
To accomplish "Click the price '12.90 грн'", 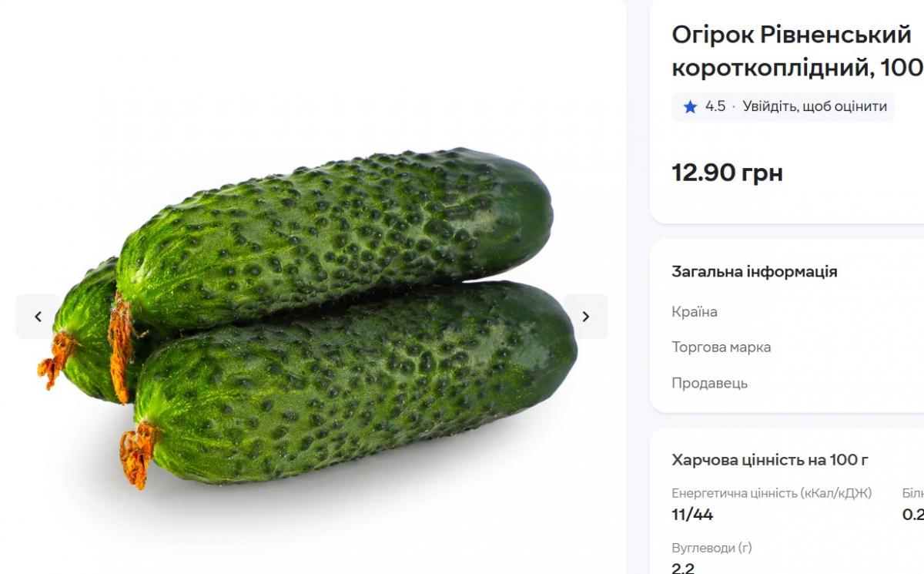I will 728,173.
